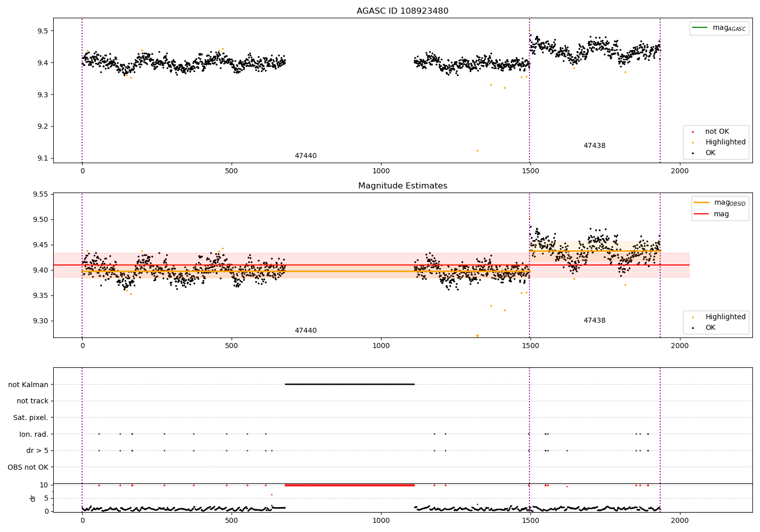Select the orange mag OBSID legend line
This screenshot has width=760, height=532.
pos(702,202)
